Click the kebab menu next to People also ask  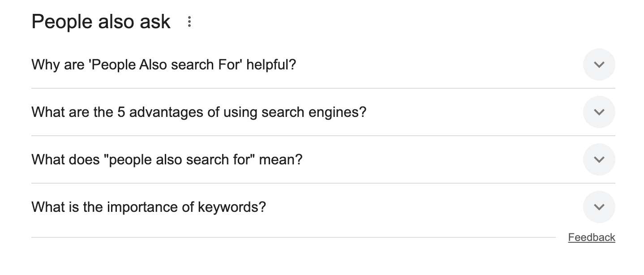coord(189,21)
